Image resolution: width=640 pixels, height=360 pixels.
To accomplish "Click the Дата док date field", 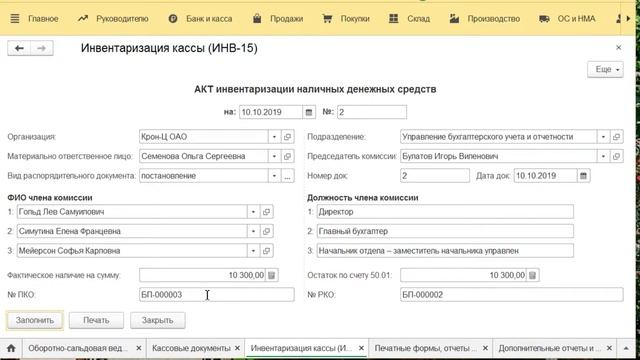I will (x=546, y=176).
